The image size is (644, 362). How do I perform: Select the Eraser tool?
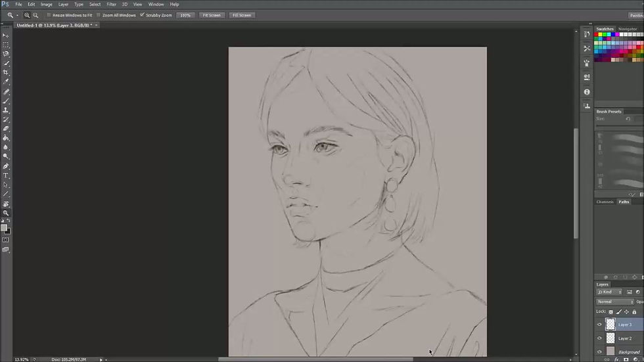(x=6, y=129)
